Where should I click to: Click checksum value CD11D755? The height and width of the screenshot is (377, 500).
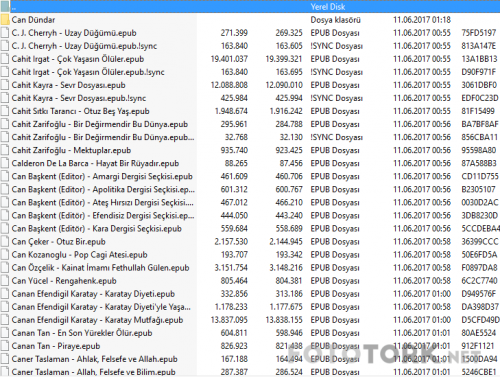coord(480,176)
